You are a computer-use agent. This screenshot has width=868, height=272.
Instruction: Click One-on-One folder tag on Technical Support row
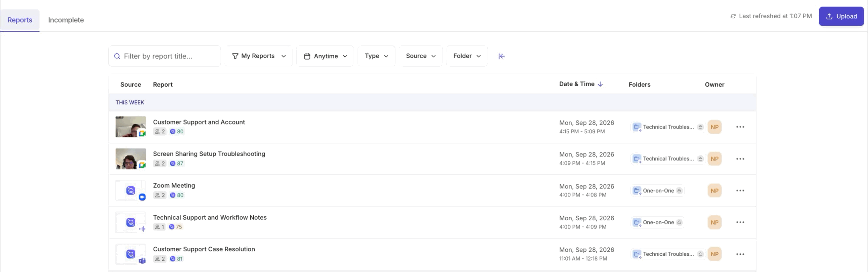pyautogui.click(x=658, y=222)
